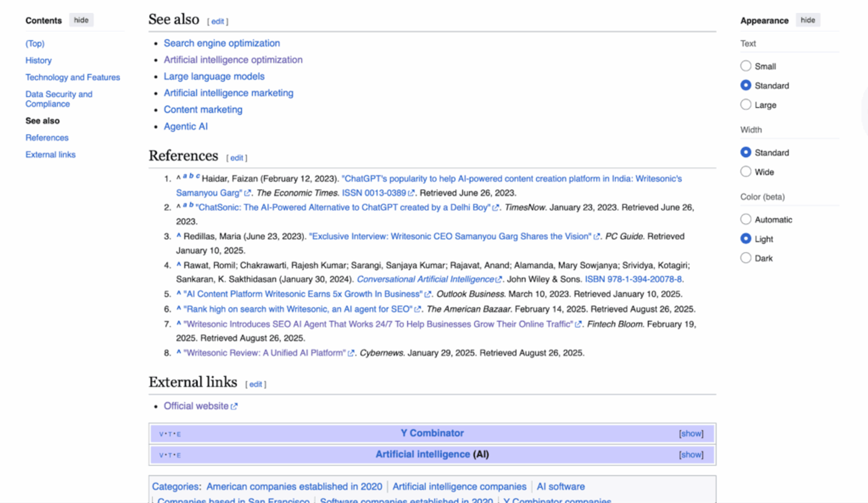Go to External links in Contents sidebar
The height and width of the screenshot is (503, 868).
[51, 155]
